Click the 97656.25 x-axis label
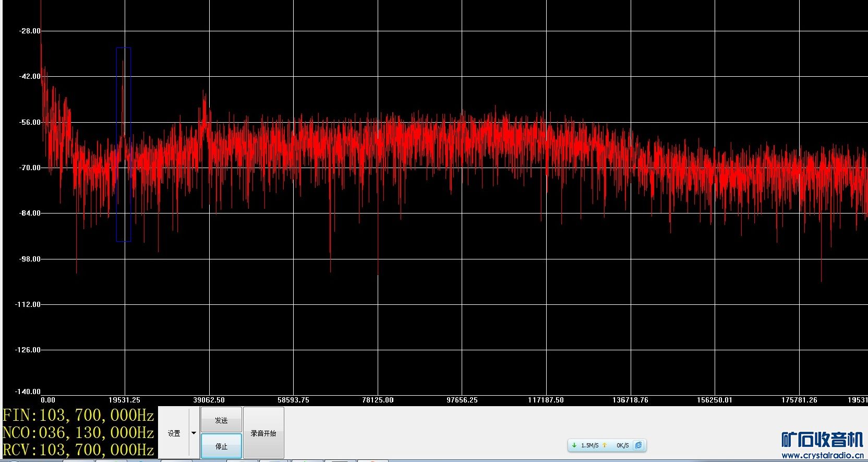This screenshot has width=868, height=462. 462,400
